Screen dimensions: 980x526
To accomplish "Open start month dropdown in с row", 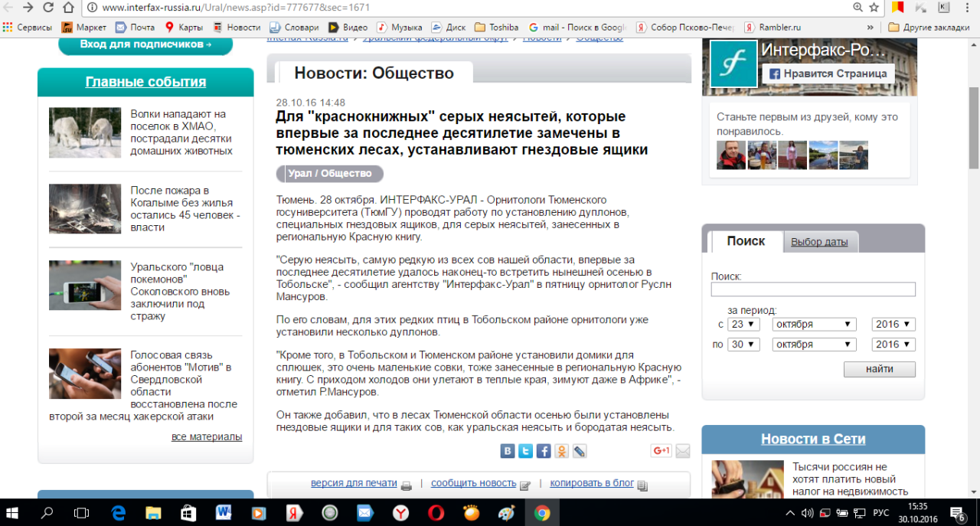I will [x=815, y=324].
